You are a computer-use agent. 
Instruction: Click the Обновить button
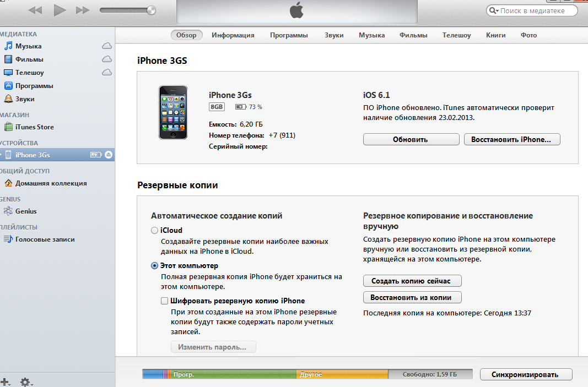[411, 139]
